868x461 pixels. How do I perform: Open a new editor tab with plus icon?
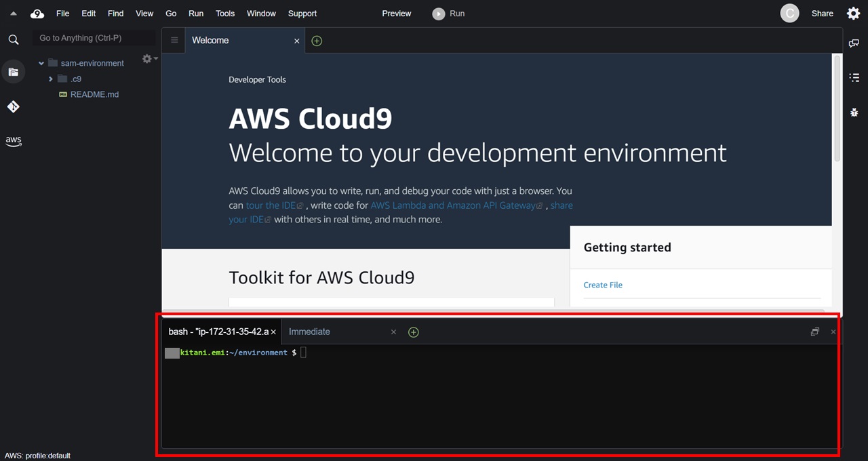pos(317,41)
